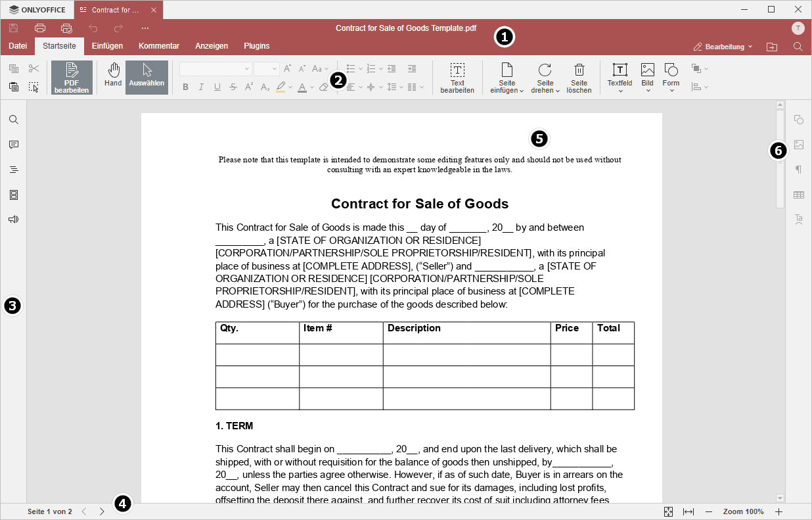Open the Datei tab
Image resolution: width=812 pixels, height=520 pixels.
tap(18, 46)
